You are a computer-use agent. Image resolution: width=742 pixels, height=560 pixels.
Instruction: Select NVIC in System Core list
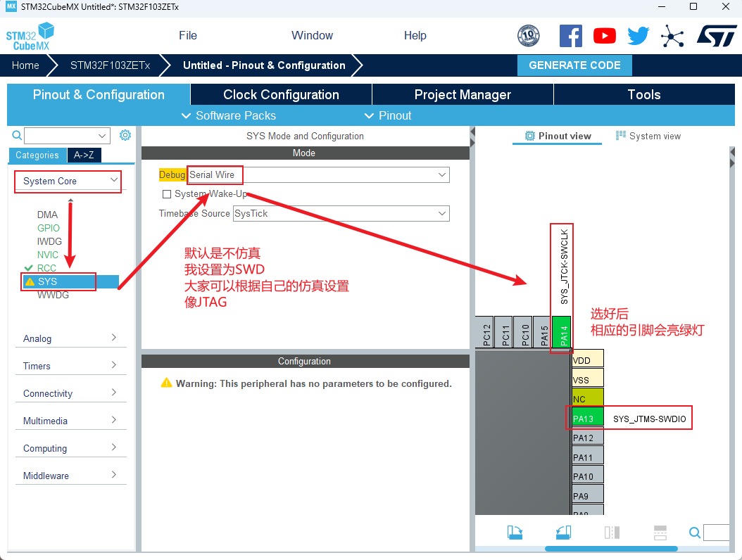click(48, 255)
